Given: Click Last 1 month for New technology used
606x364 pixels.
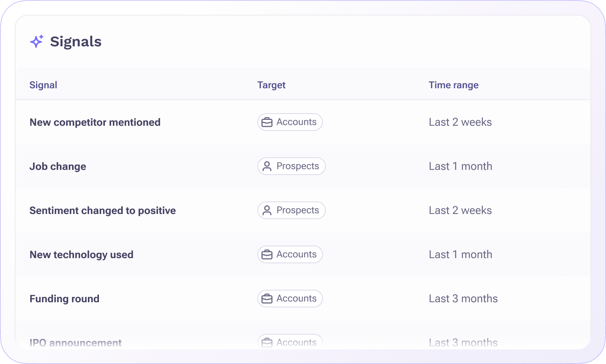Looking at the screenshot, I should point(460,254).
